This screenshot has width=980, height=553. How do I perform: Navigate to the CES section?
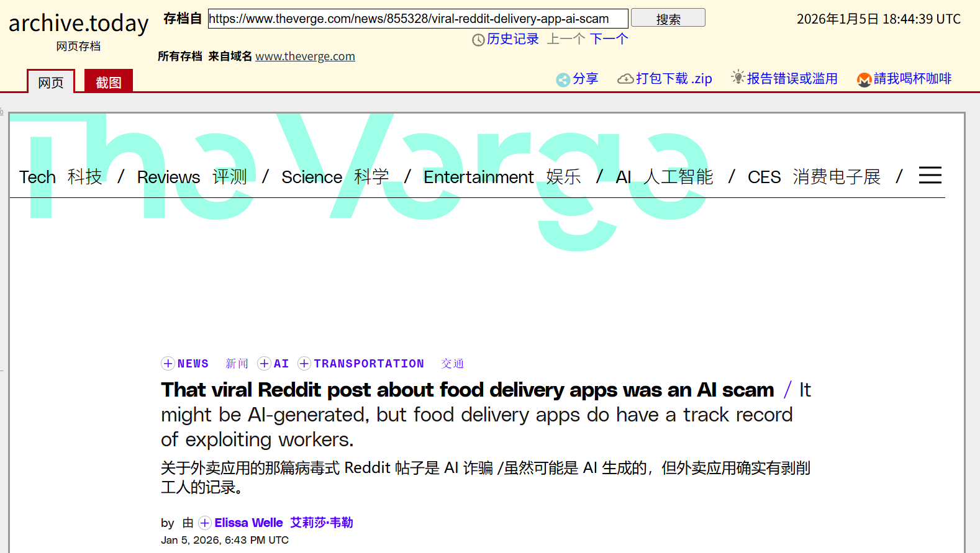(764, 177)
